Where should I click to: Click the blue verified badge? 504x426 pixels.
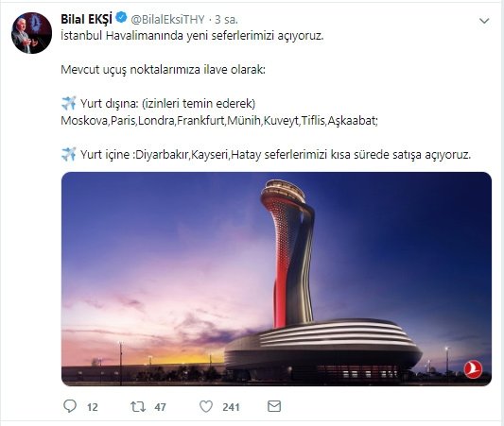pos(121,18)
